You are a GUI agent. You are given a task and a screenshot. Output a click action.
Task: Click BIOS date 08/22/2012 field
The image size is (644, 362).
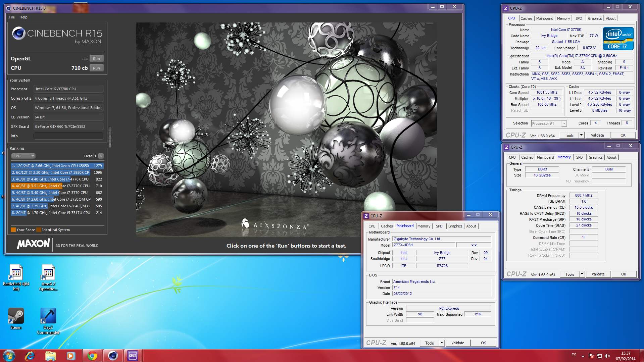click(442, 294)
